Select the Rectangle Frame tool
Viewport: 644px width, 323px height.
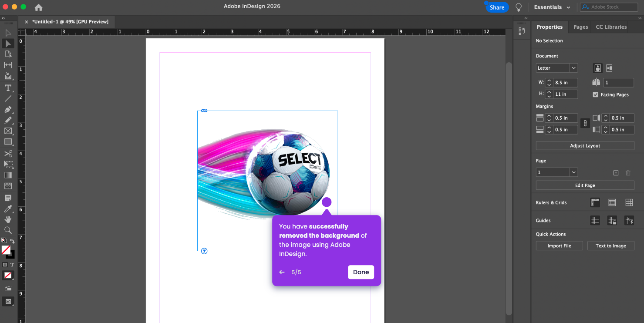pos(8,131)
